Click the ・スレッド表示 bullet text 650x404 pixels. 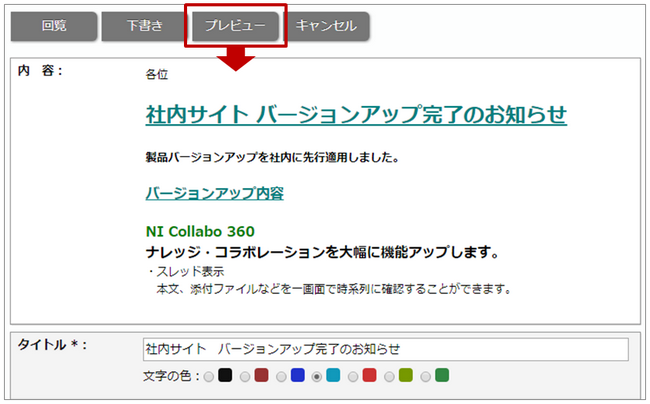(x=185, y=272)
